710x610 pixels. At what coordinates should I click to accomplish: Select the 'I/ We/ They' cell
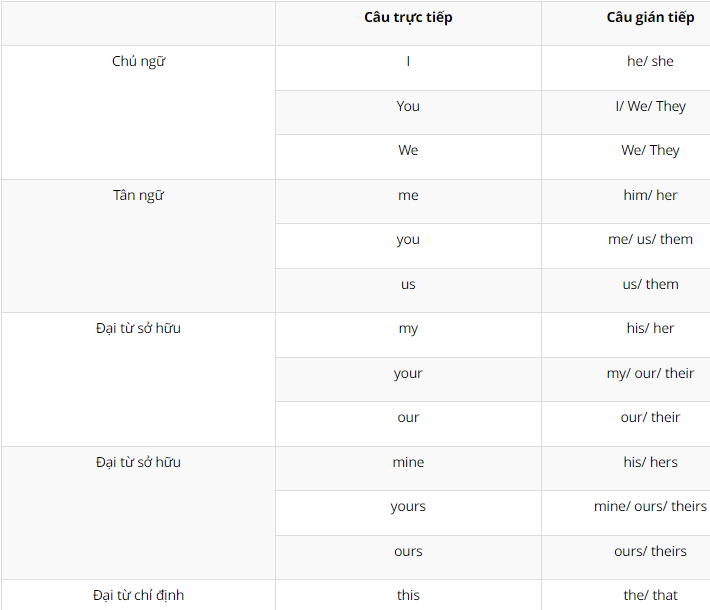point(650,106)
